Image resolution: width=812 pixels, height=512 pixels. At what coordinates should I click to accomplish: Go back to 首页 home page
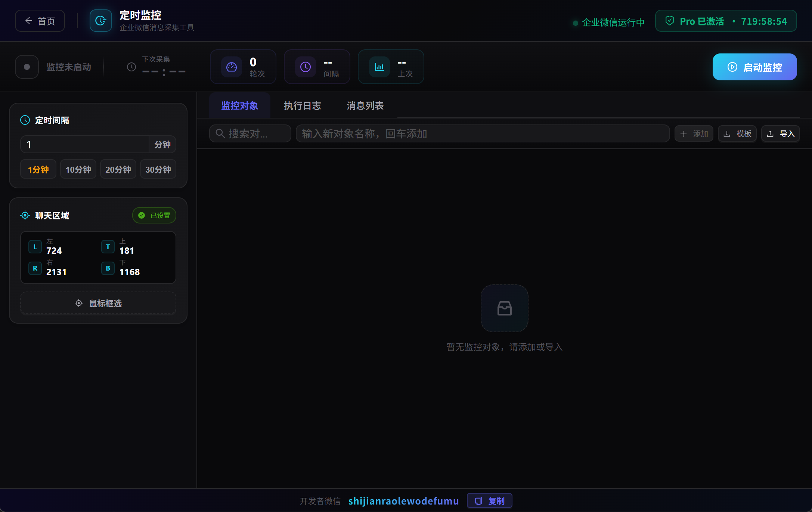click(x=40, y=21)
